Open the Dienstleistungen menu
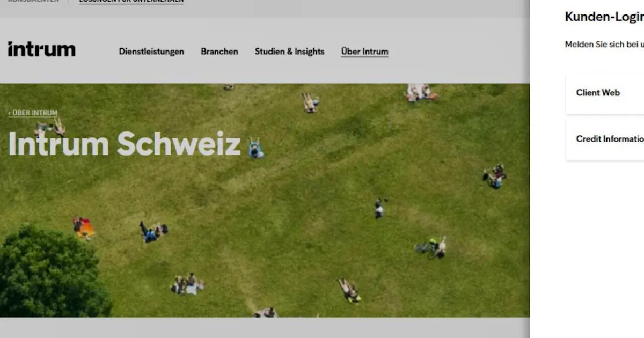The width and height of the screenshot is (644, 338). click(x=151, y=52)
